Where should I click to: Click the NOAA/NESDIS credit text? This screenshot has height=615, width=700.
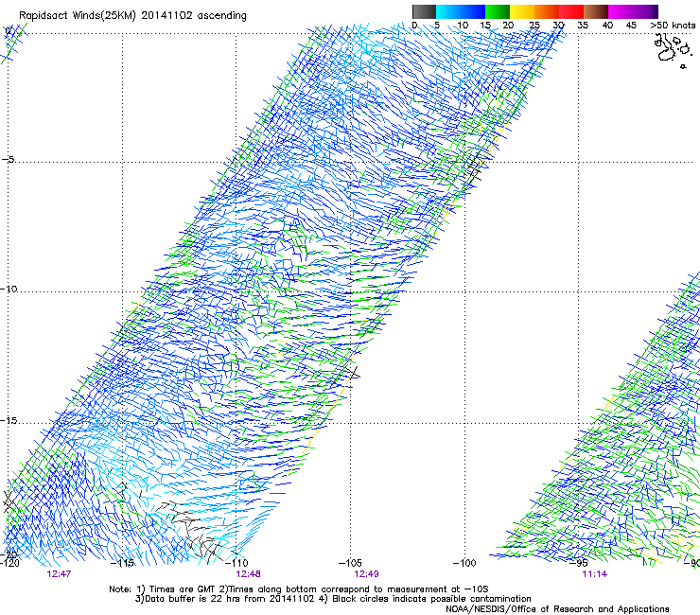pyautogui.click(x=557, y=609)
